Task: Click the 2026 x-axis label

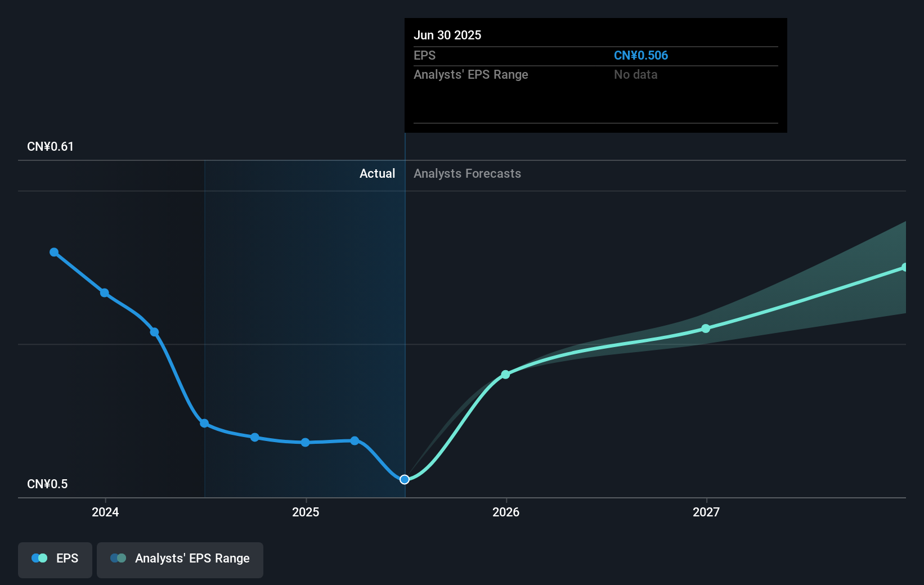Action: click(506, 512)
